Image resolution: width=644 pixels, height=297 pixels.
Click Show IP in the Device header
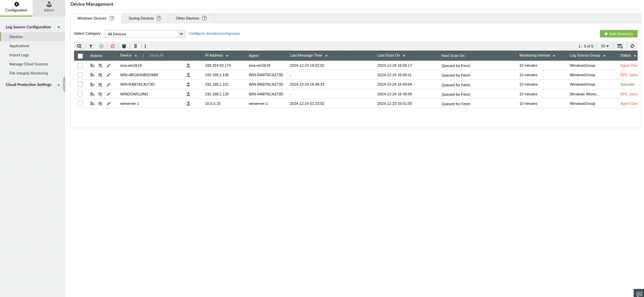pos(157,55)
